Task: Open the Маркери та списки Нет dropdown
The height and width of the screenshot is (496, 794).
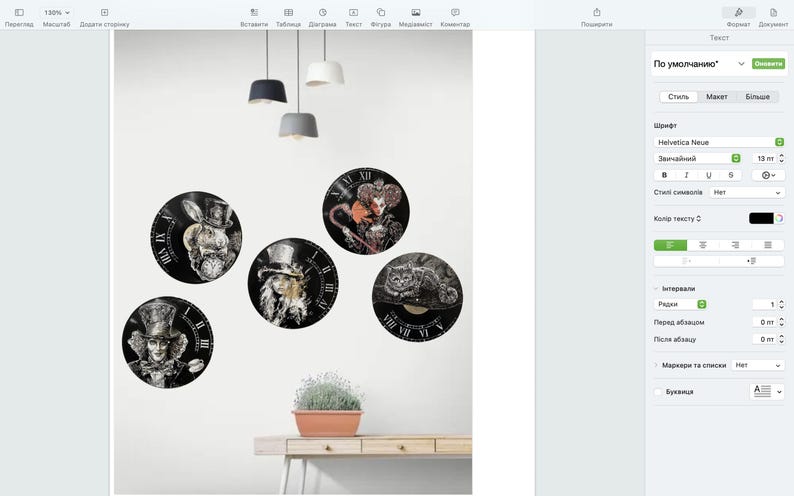Action: tap(758, 365)
